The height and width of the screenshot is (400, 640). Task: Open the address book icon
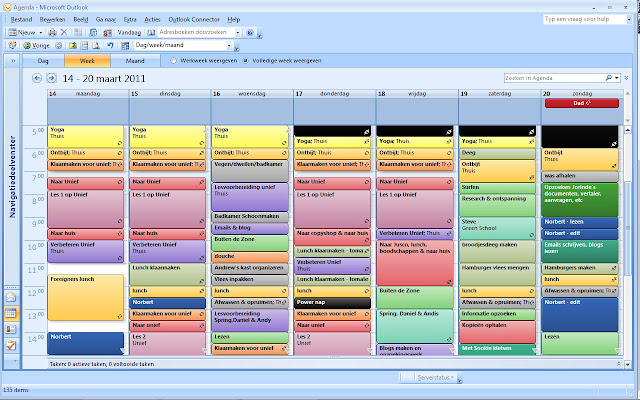tap(151, 32)
